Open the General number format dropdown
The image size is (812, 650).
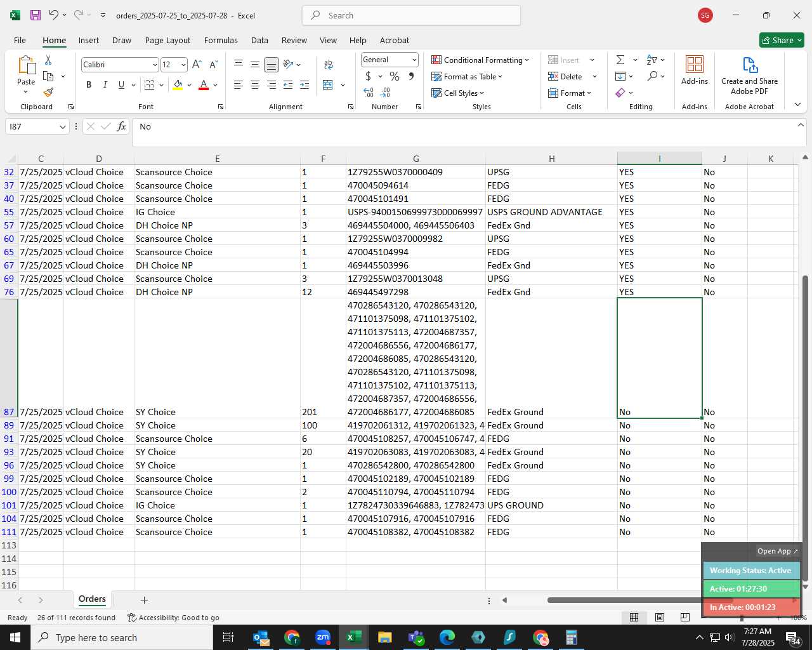(x=414, y=60)
